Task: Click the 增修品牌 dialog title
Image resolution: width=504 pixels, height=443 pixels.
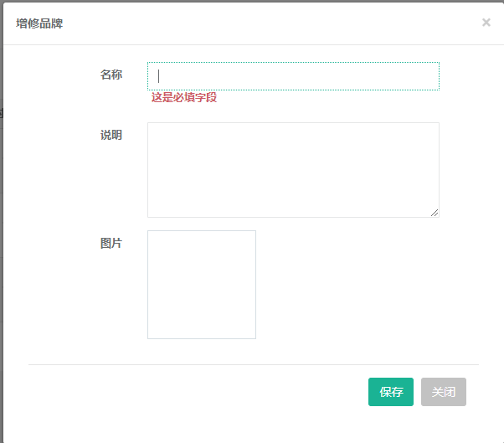Action: [x=39, y=23]
